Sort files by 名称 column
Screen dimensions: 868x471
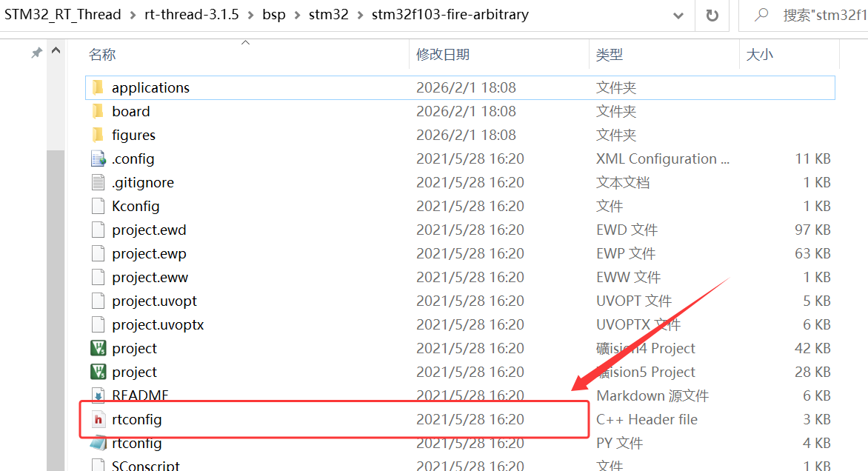pos(102,55)
